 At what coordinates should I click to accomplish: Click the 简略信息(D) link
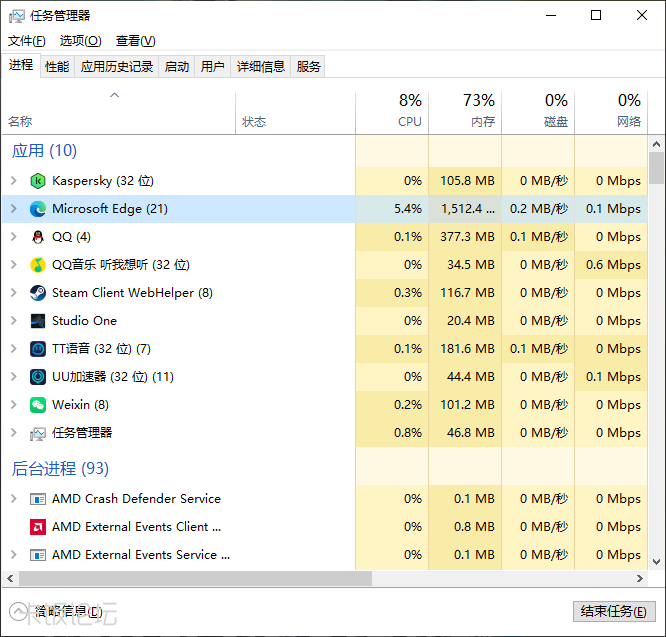[x=69, y=612]
